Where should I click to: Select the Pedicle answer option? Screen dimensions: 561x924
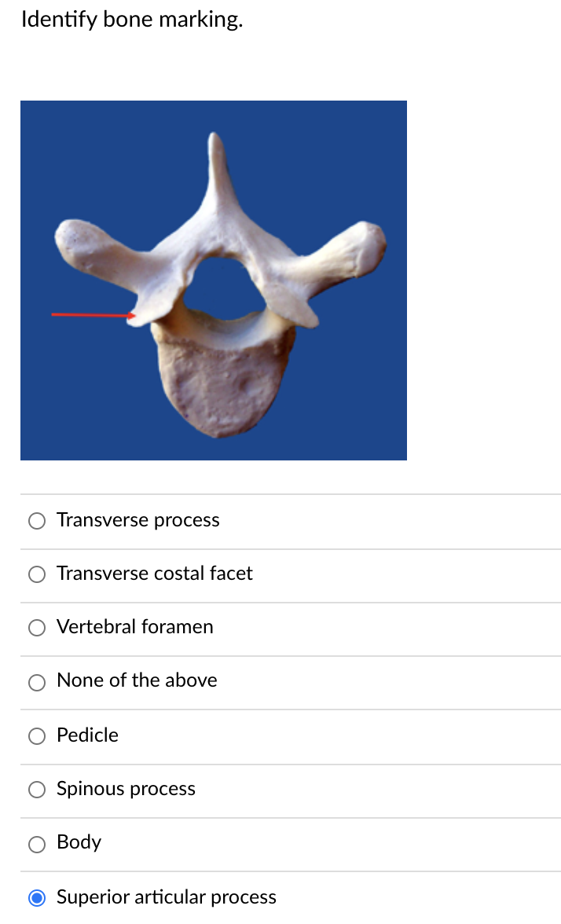(36, 736)
